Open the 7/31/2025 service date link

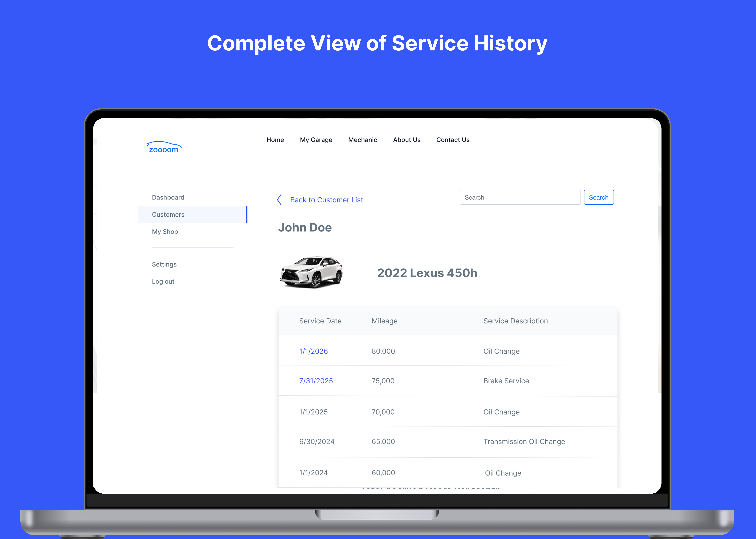pyautogui.click(x=316, y=381)
